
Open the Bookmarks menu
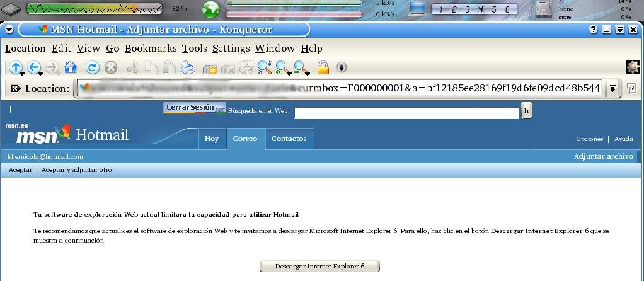pyautogui.click(x=151, y=49)
